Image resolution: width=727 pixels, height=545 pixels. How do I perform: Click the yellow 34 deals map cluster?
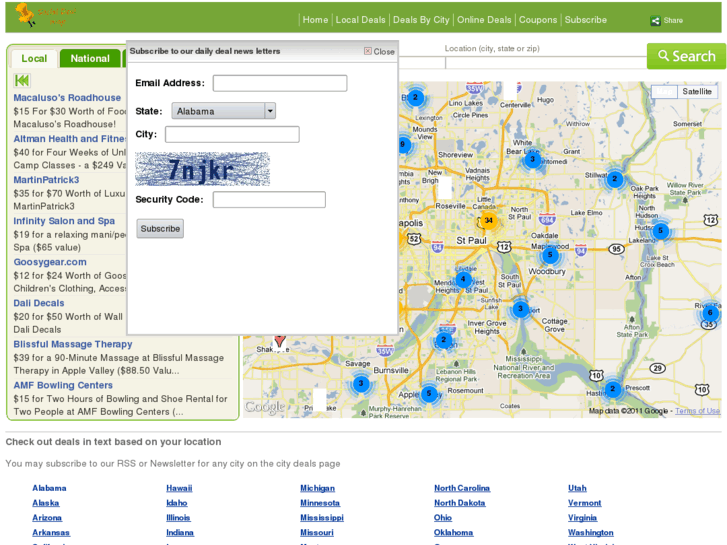click(x=488, y=220)
